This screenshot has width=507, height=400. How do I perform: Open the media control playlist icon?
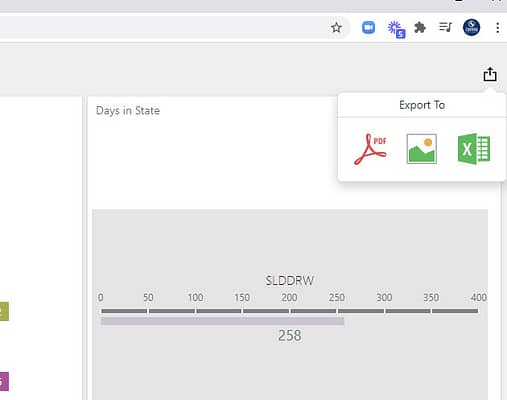coord(445,27)
